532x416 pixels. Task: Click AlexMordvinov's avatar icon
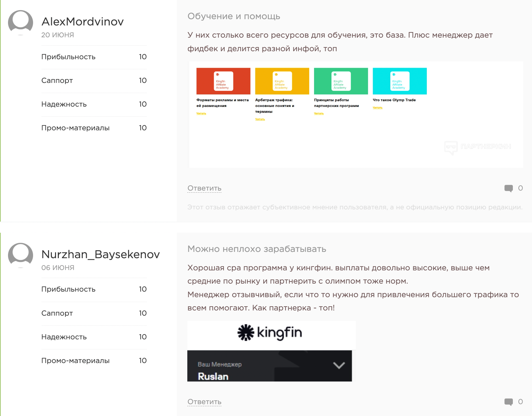[x=21, y=23]
